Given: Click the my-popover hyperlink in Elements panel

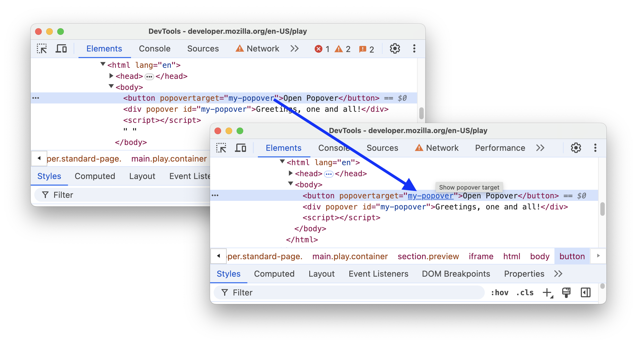Looking at the screenshot, I should pos(430,196).
